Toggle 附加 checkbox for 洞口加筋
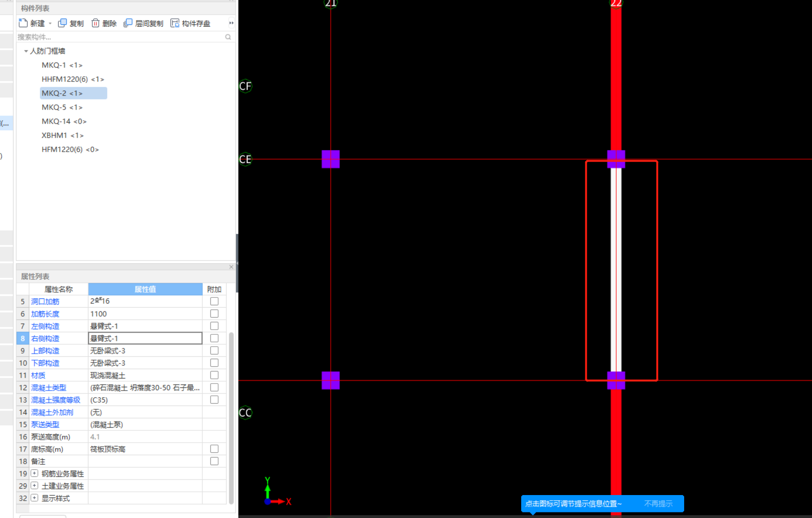 pyautogui.click(x=214, y=301)
